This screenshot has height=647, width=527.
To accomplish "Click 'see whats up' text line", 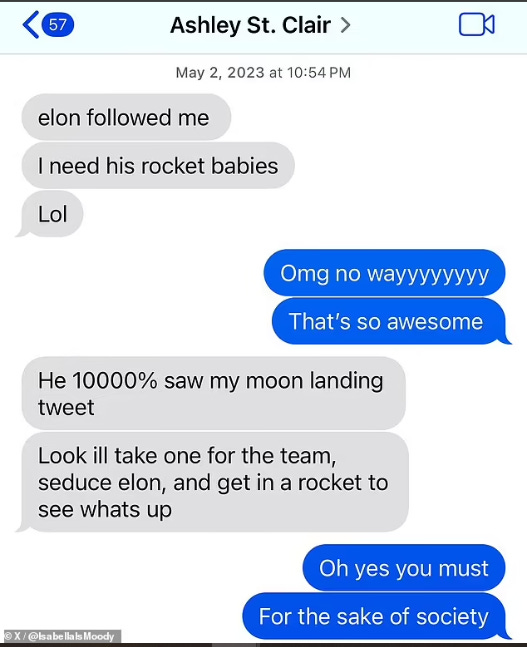I will 105,509.
